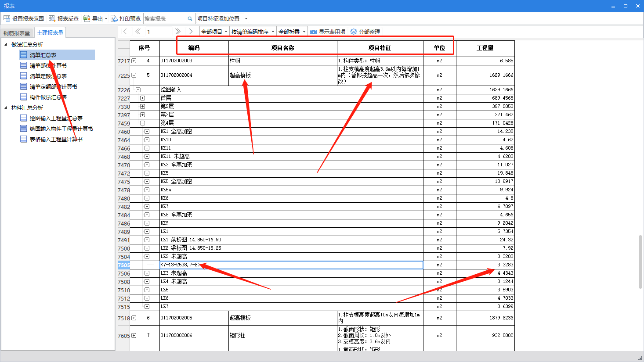Open the 按清单编码排序 dropdown
This screenshot has width=644, height=362.
(273, 32)
